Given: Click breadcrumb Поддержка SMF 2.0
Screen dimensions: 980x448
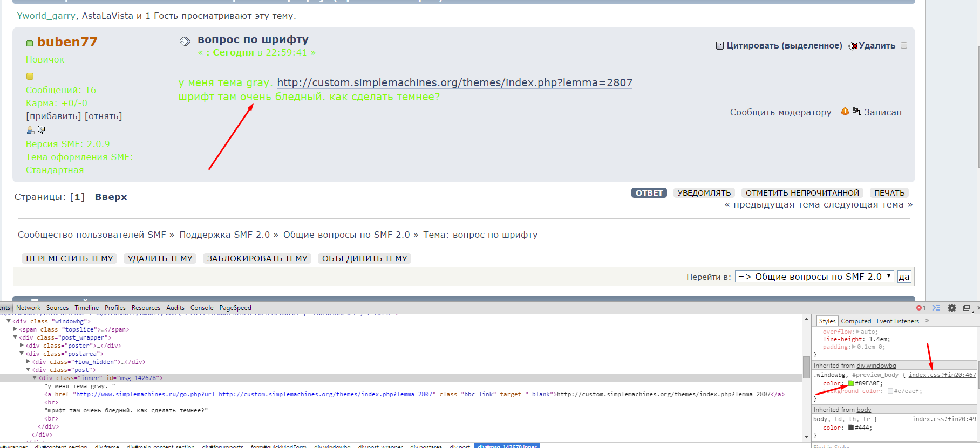Looking at the screenshot, I should click(x=224, y=235).
